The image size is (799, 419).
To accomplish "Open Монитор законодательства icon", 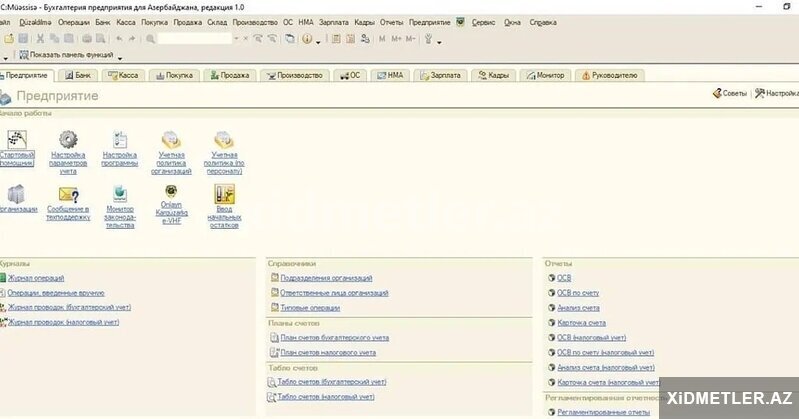I will click(x=120, y=194).
